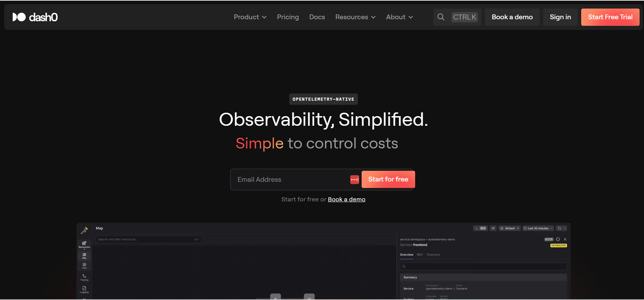Click the crosshair target icon beside HTTP
This screenshot has width=644, height=300.
point(558,240)
